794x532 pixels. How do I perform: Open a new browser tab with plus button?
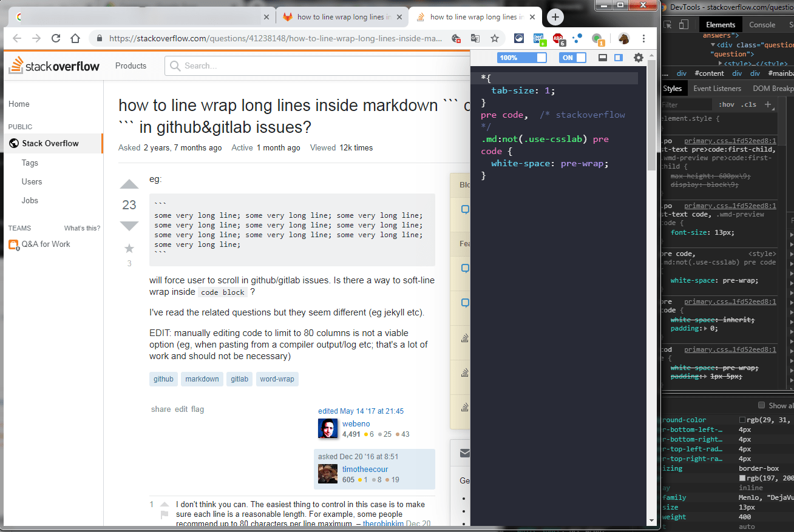point(556,17)
